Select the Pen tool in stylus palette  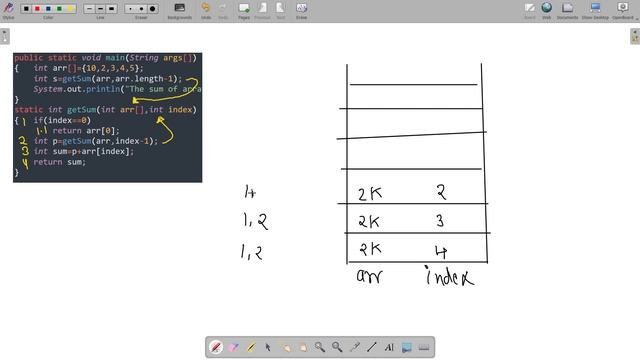coord(216,347)
